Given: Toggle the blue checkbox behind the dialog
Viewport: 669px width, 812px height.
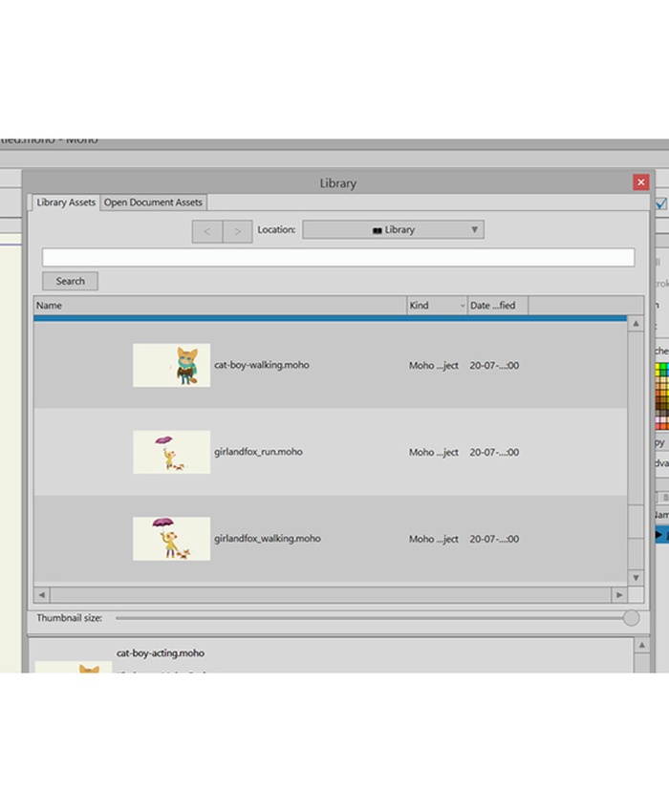Looking at the screenshot, I should point(661,203).
